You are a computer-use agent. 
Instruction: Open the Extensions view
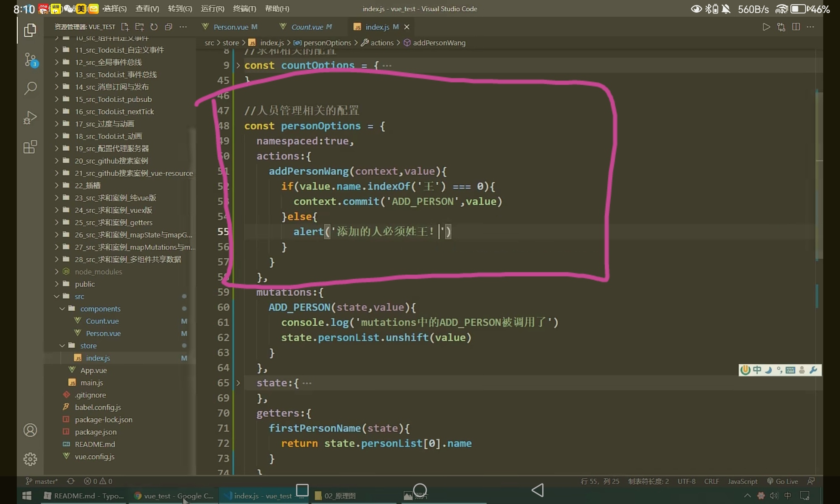[30, 147]
